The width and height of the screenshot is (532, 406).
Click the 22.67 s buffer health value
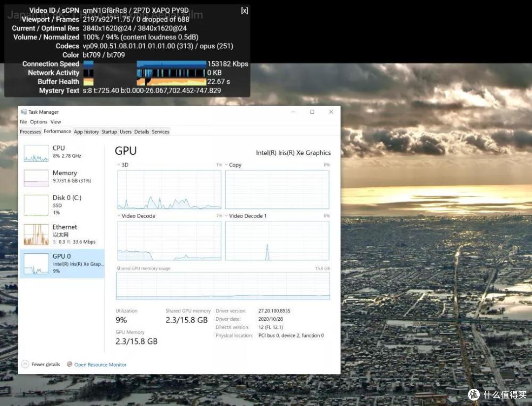219,81
